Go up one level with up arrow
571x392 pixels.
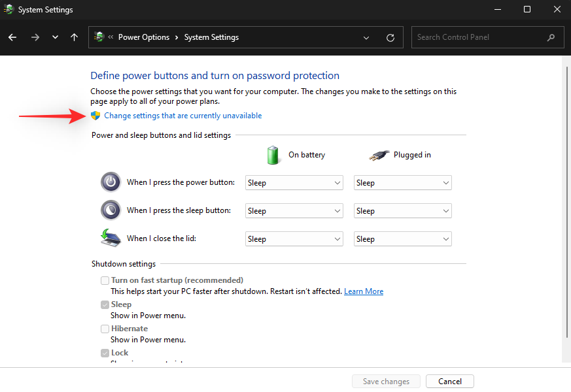[74, 37]
